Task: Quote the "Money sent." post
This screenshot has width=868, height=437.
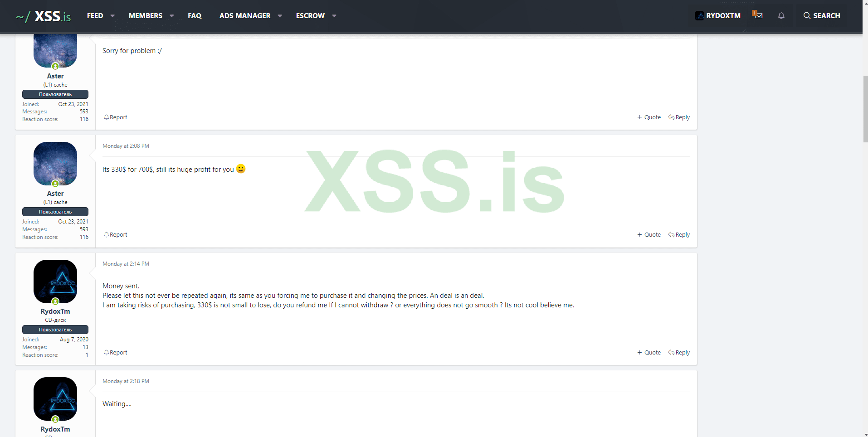Action: (649, 353)
